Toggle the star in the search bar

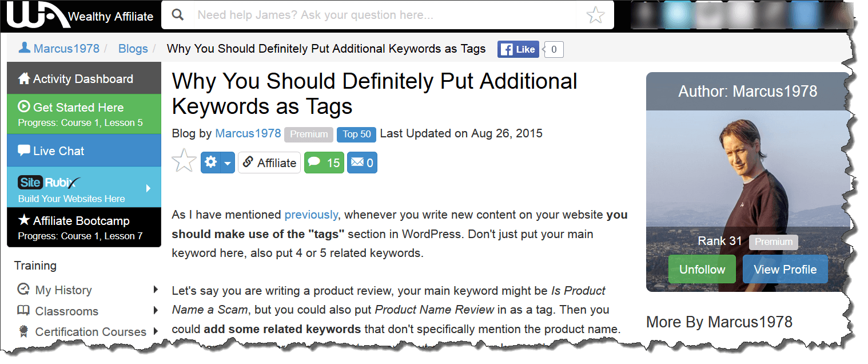tap(595, 14)
